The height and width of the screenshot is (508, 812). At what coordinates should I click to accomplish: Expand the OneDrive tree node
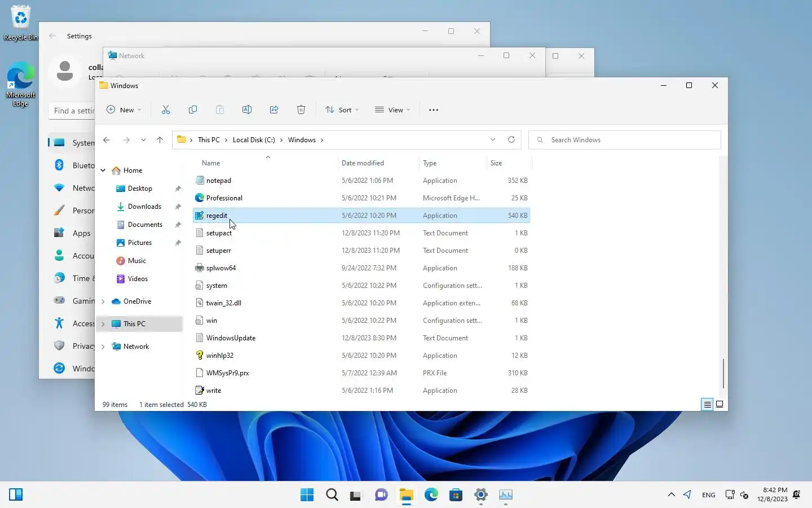coord(103,301)
